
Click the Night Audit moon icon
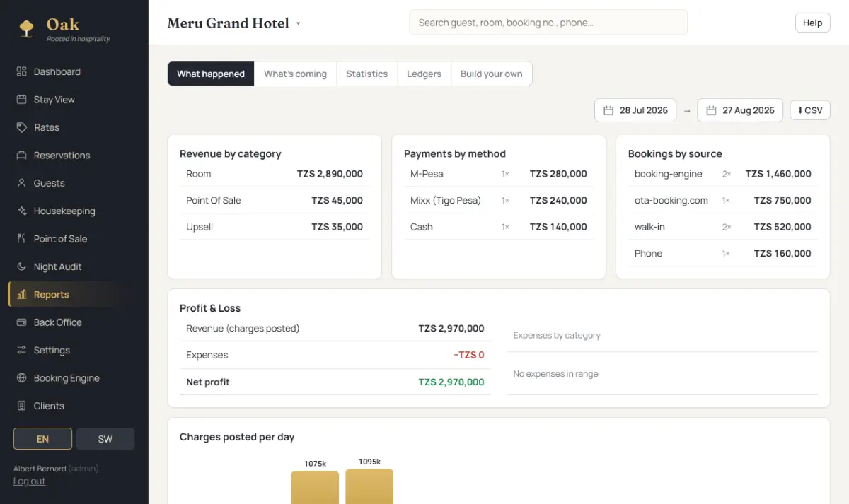click(x=21, y=266)
